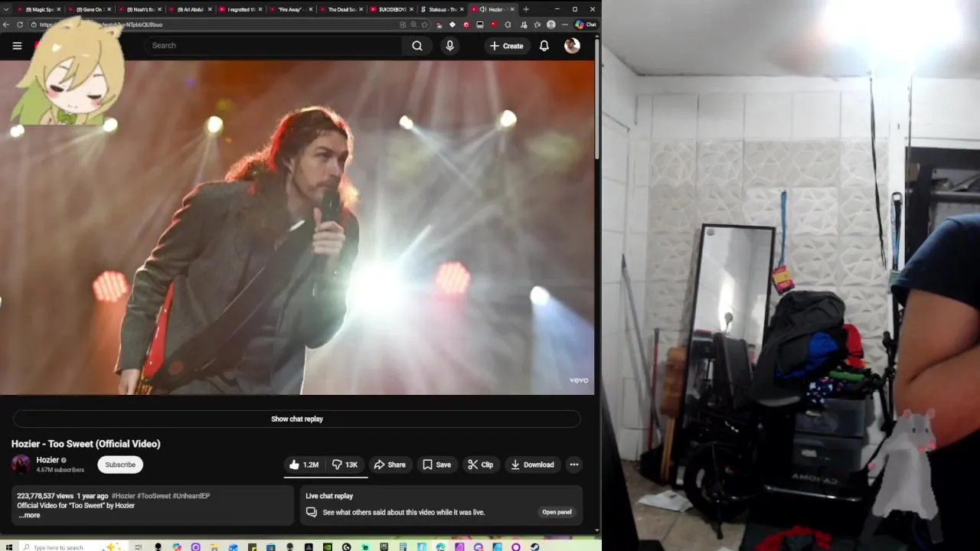This screenshot has height=551, width=980.
Task: Switch to The Dead Sou... browser tab
Action: [340, 9]
